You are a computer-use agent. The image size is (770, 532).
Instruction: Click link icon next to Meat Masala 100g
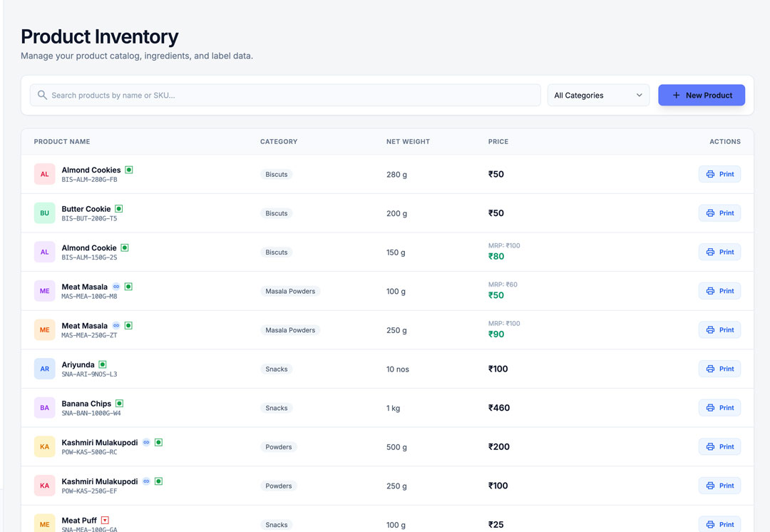[116, 287]
